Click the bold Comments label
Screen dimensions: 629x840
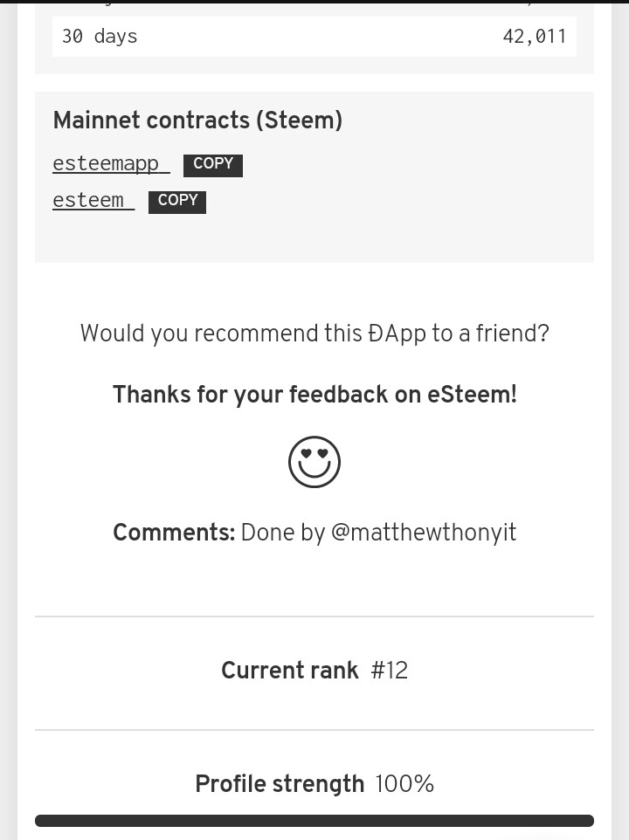point(174,533)
